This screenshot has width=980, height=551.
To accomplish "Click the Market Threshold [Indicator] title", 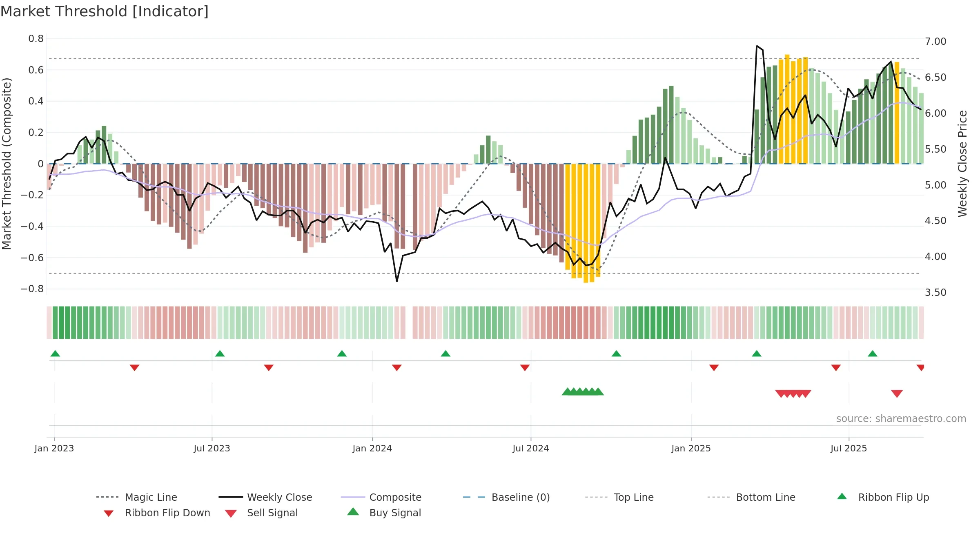I will tap(105, 11).
